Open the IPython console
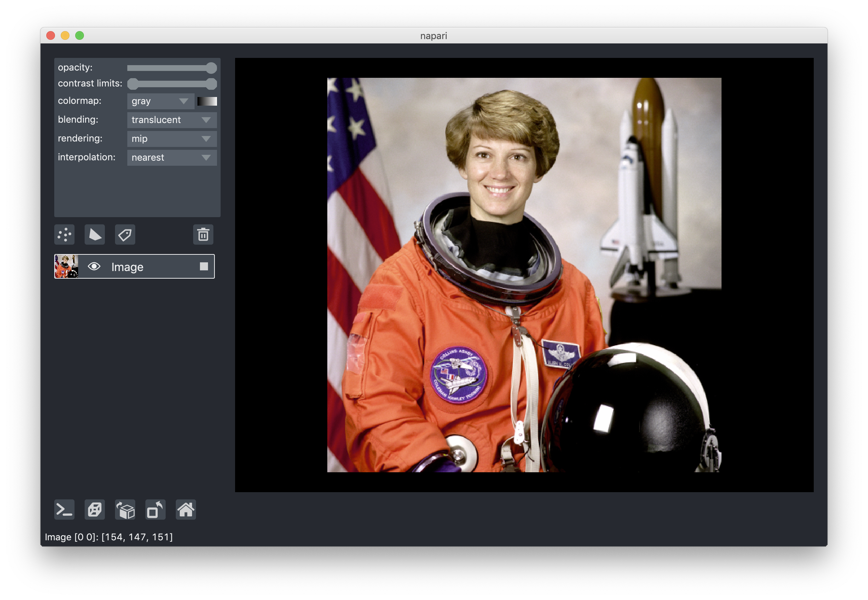The image size is (868, 600). point(64,510)
